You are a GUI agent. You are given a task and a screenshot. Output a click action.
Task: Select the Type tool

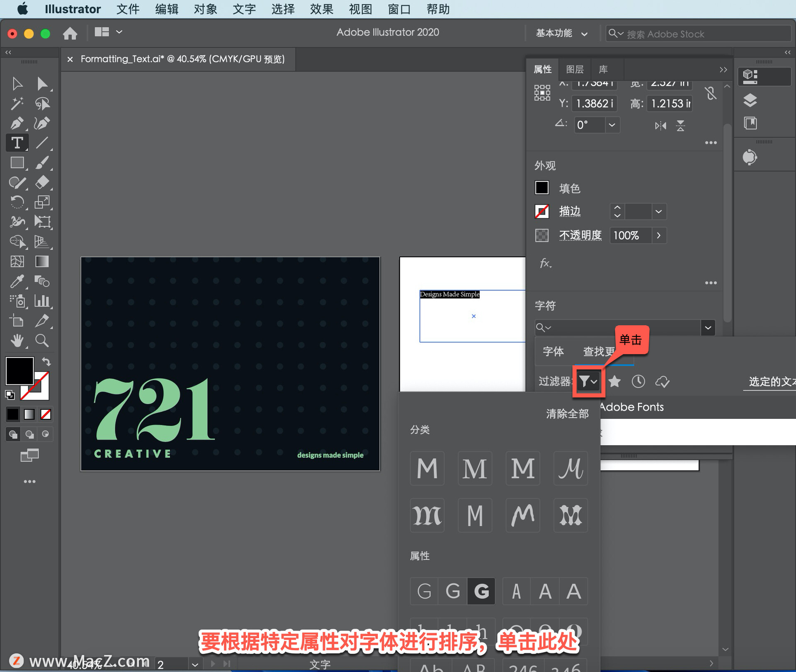17,143
